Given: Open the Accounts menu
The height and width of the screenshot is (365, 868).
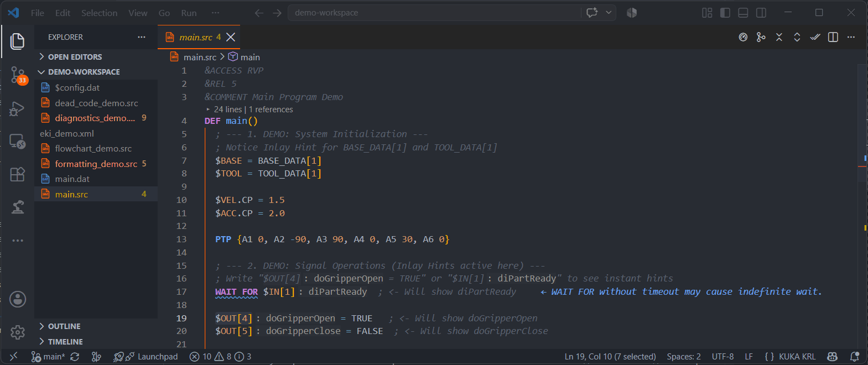Looking at the screenshot, I should [18, 299].
